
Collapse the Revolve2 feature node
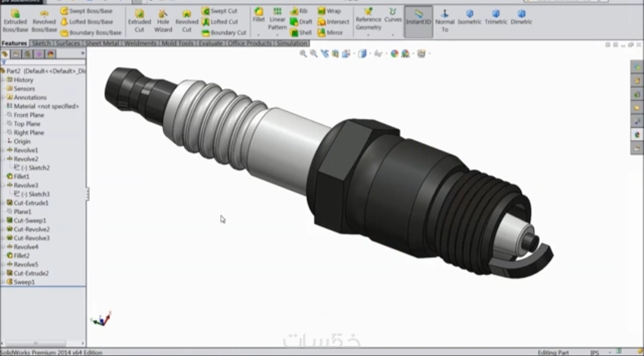[3, 159]
